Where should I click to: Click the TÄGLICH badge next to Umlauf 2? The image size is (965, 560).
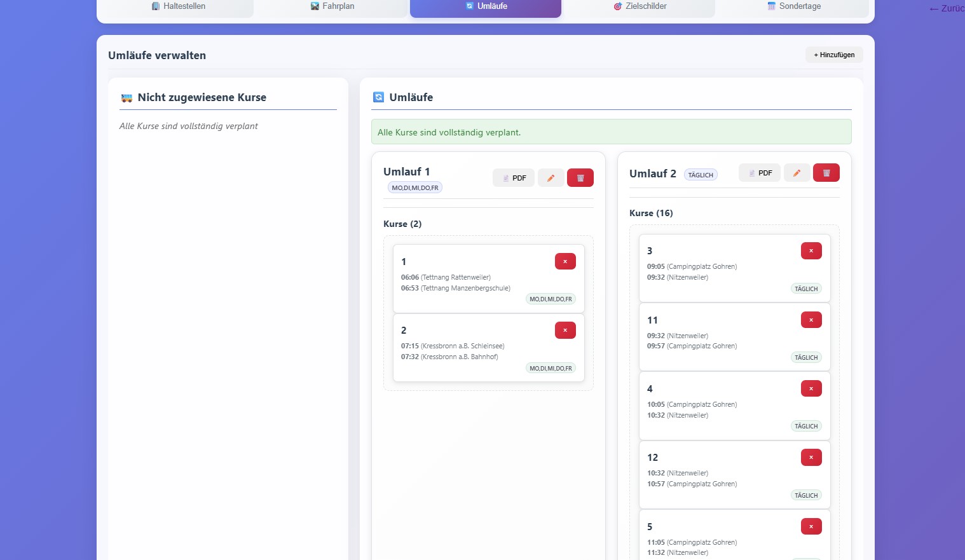700,174
